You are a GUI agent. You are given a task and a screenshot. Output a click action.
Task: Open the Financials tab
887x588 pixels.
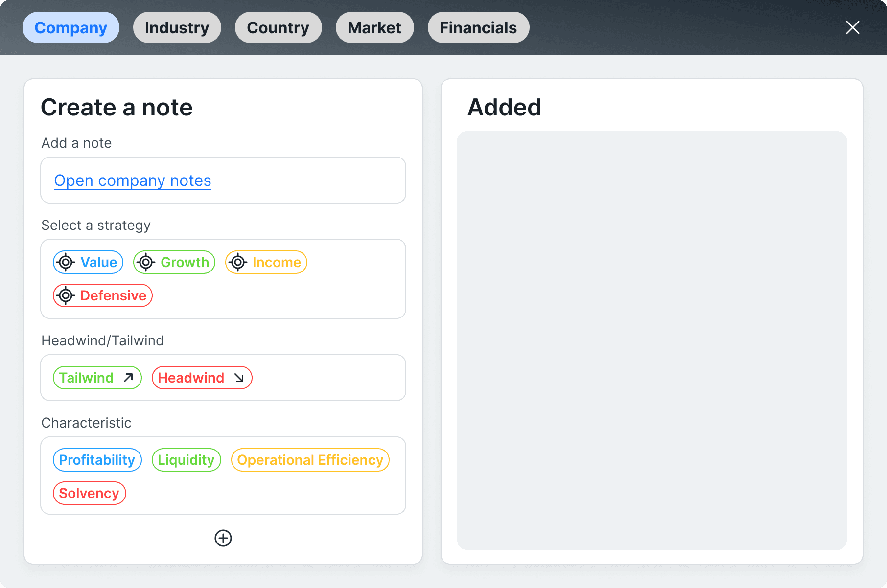pyautogui.click(x=478, y=27)
